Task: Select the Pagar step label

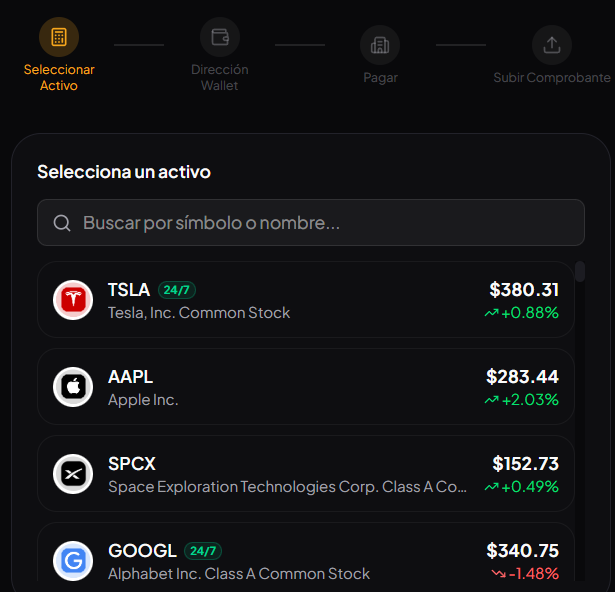Action: [380, 78]
